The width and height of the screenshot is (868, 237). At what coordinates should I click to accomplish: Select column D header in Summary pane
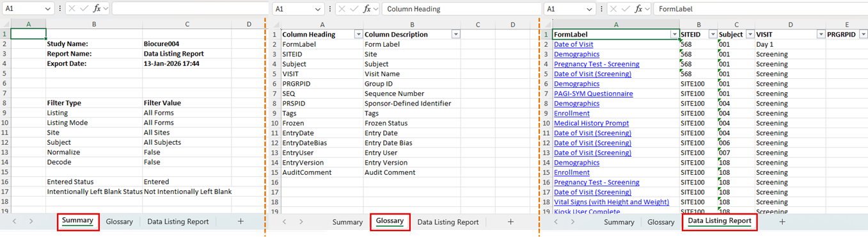point(249,24)
